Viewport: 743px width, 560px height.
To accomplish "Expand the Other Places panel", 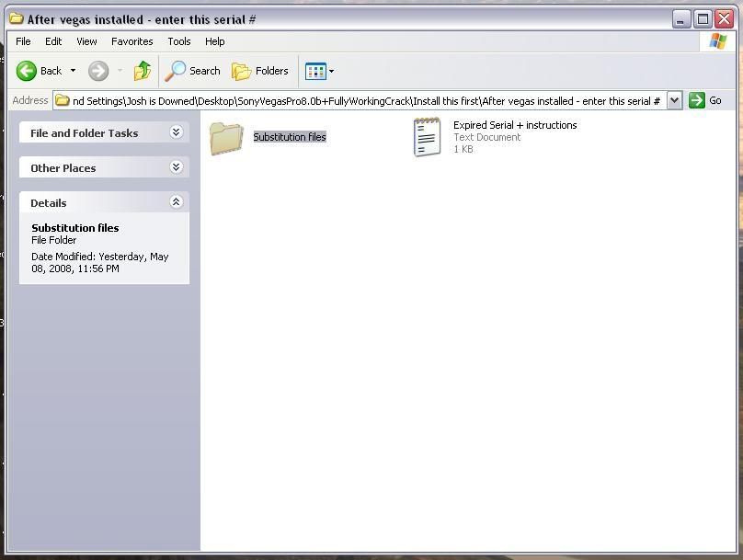I will pyautogui.click(x=176, y=167).
